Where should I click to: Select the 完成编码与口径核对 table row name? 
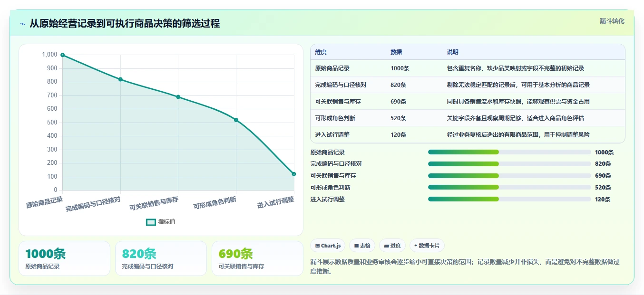[x=341, y=85]
